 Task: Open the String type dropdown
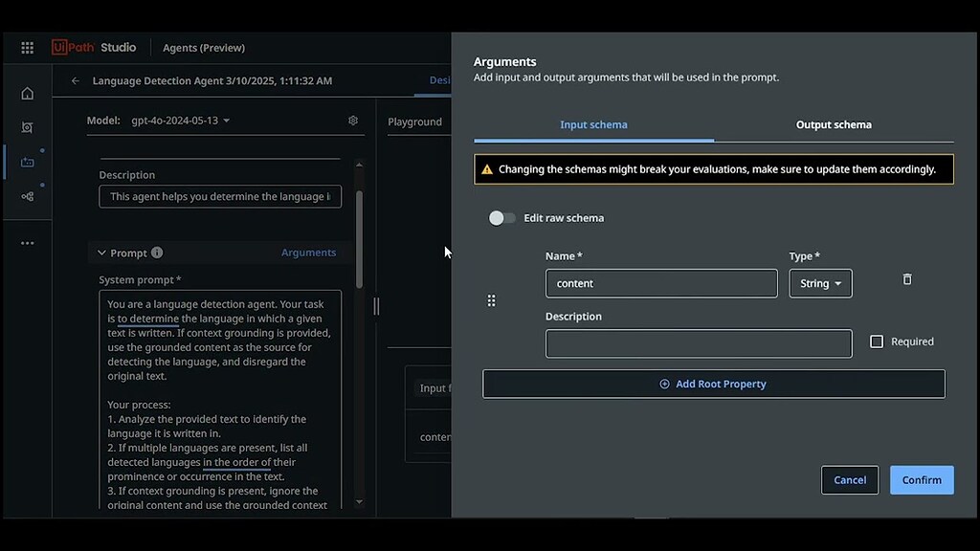click(x=820, y=282)
